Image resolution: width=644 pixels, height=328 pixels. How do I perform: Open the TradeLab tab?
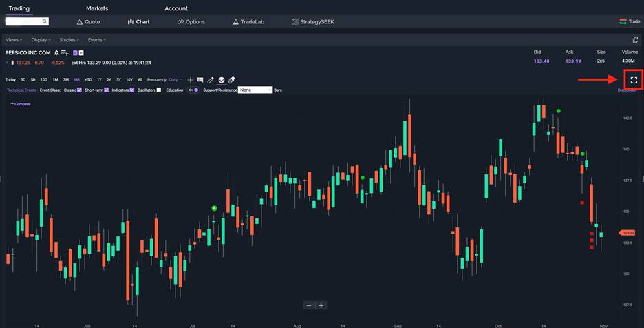[x=248, y=22]
